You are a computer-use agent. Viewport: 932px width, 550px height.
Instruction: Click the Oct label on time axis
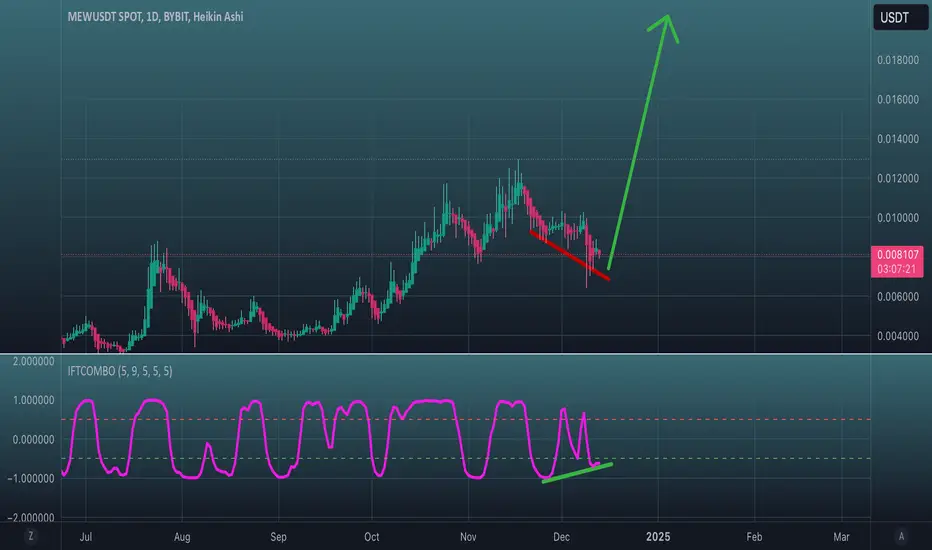(371, 536)
